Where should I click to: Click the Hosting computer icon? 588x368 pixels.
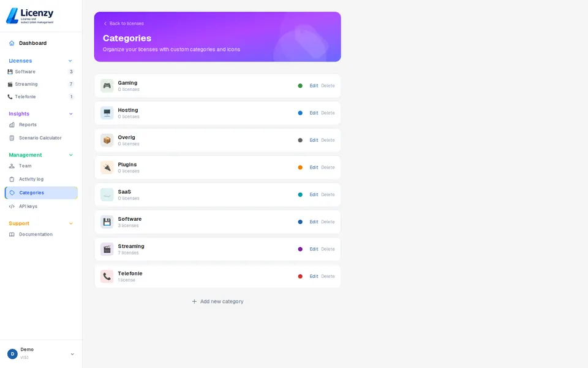[x=107, y=113]
